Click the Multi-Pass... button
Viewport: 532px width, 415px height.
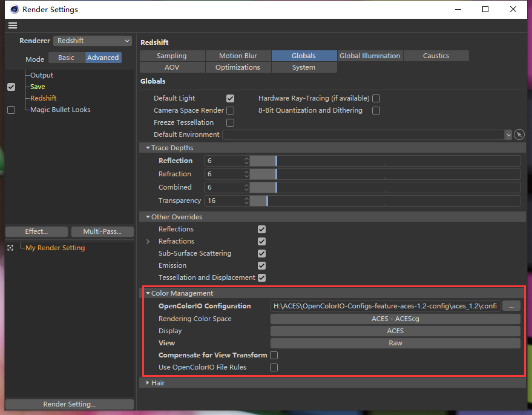tap(102, 231)
